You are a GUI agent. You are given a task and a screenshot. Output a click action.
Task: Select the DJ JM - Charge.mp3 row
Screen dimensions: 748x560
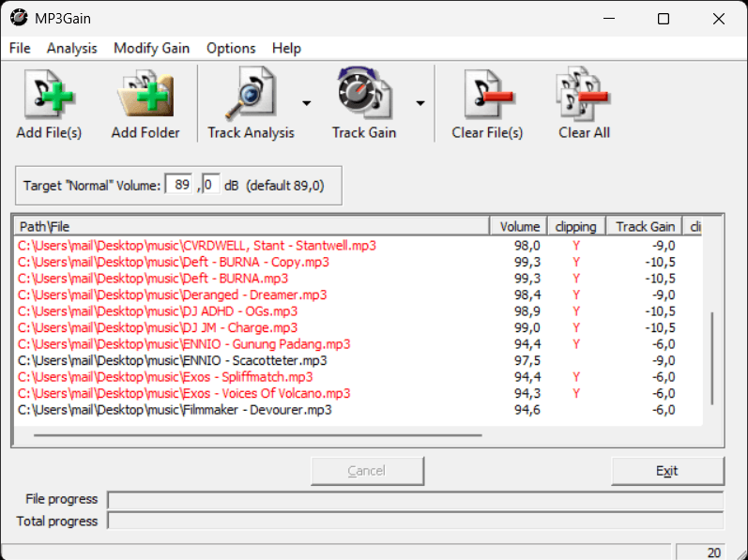pos(359,327)
